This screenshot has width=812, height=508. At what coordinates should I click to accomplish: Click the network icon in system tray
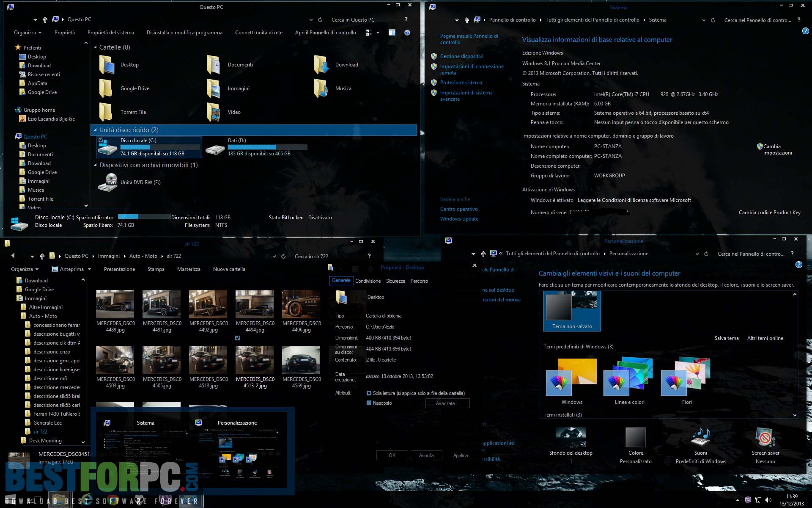tap(758, 500)
